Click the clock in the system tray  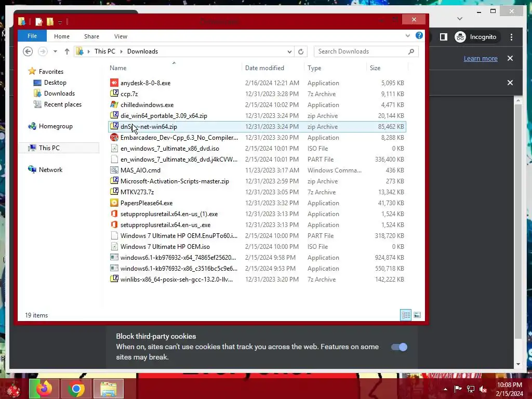click(x=509, y=389)
